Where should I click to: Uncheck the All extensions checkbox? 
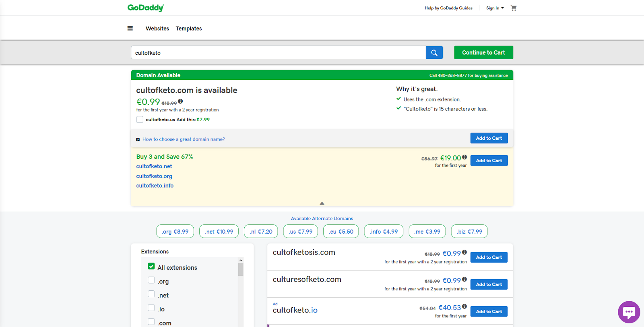coord(151,266)
